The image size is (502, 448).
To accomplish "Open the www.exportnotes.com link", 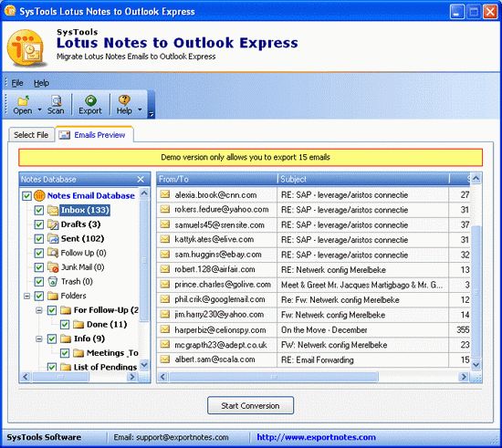I will coord(316,437).
